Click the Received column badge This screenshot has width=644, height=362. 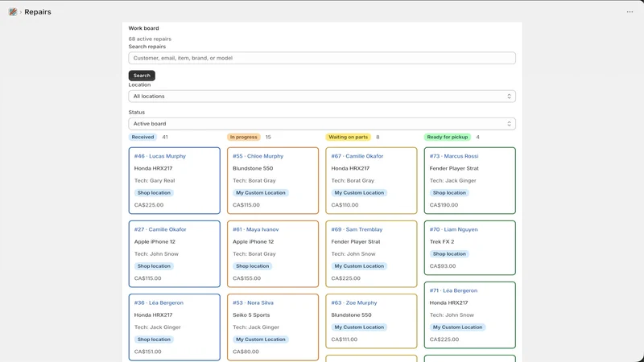tap(142, 137)
